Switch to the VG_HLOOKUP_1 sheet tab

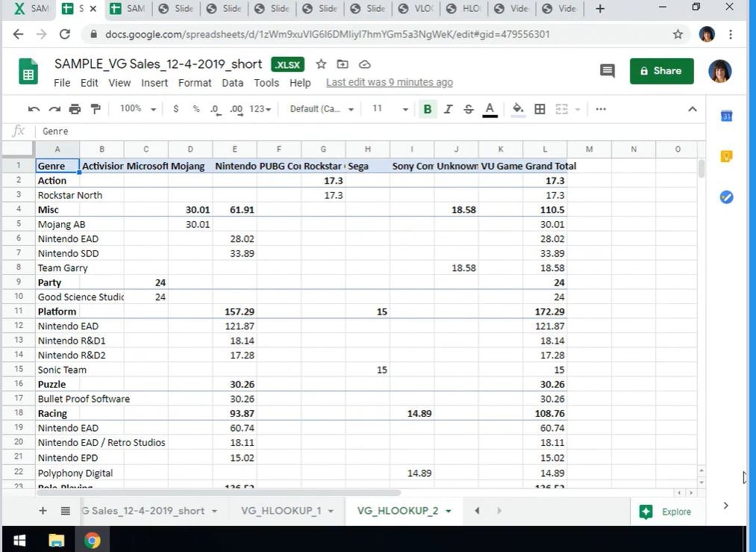(281, 510)
